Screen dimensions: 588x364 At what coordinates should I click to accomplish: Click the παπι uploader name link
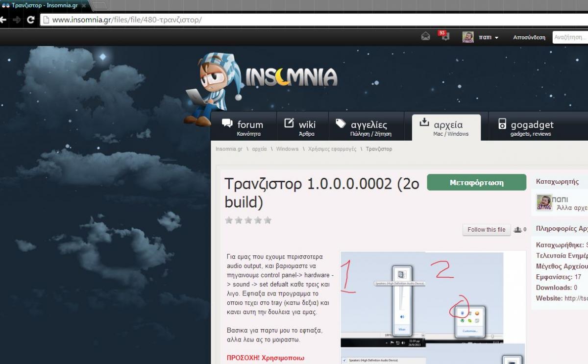[x=560, y=199]
